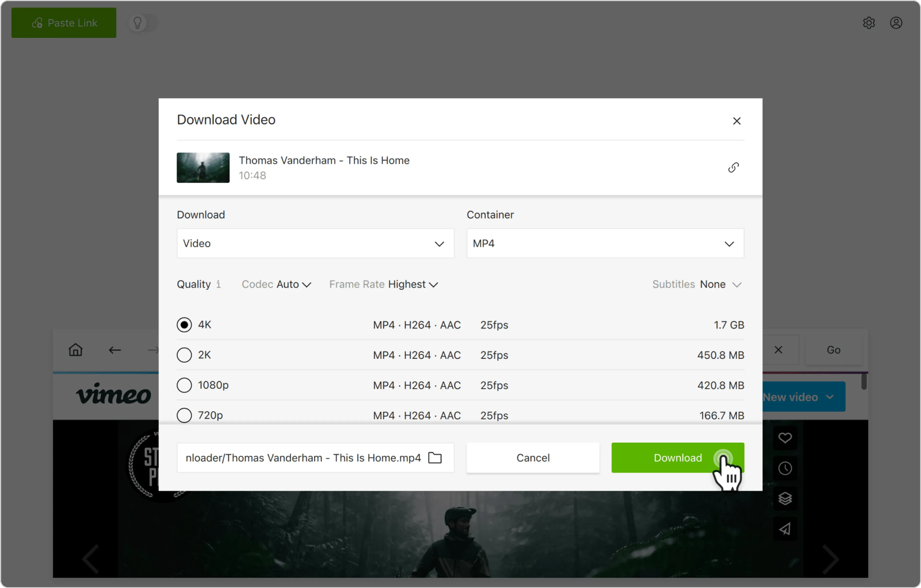The height and width of the screenshot is (588, 921).
Task: Click the watch later clock icon
Action: click(785, 468)
